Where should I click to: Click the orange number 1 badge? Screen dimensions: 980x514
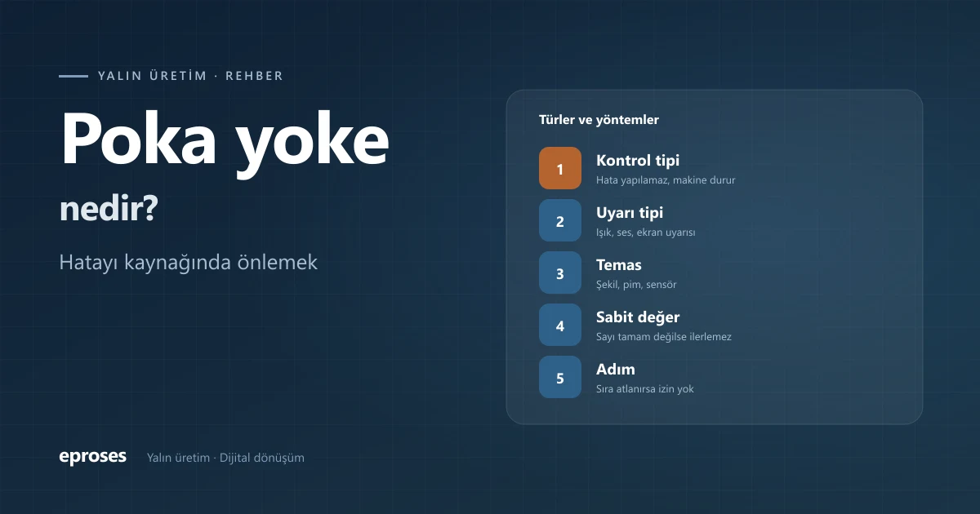(x=560, y=168)
